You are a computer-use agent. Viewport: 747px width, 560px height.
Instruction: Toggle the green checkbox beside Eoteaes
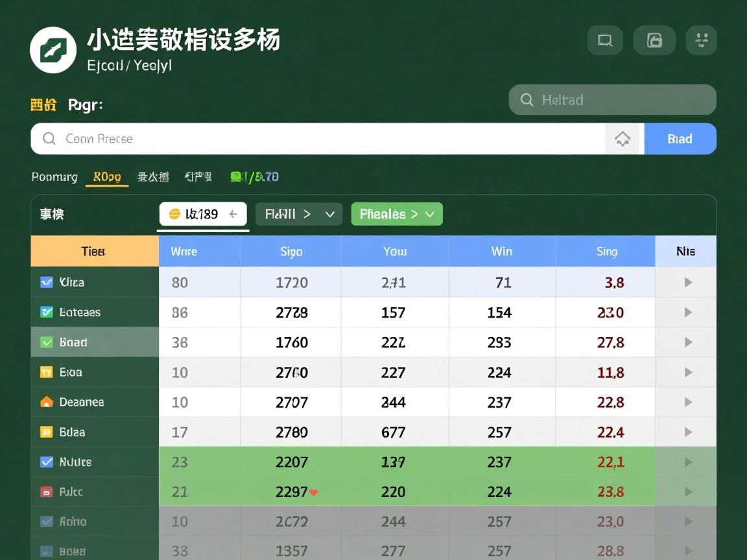pos(45,312)
